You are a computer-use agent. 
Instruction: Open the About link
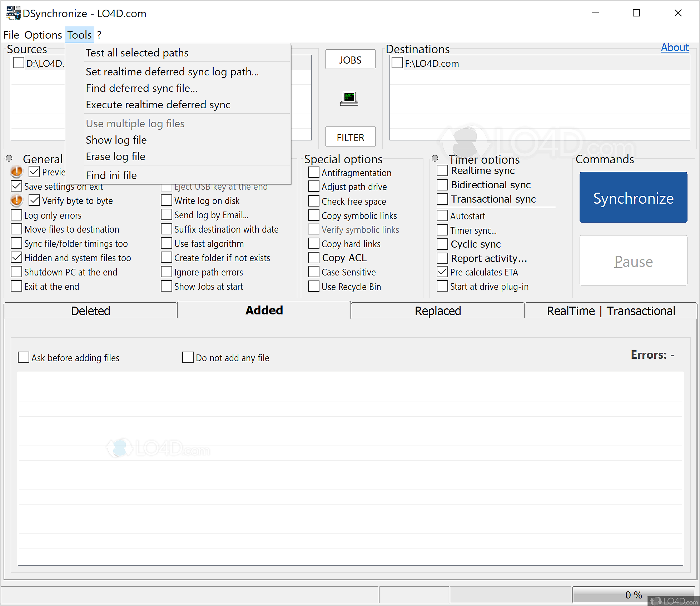tap(674, 48)
